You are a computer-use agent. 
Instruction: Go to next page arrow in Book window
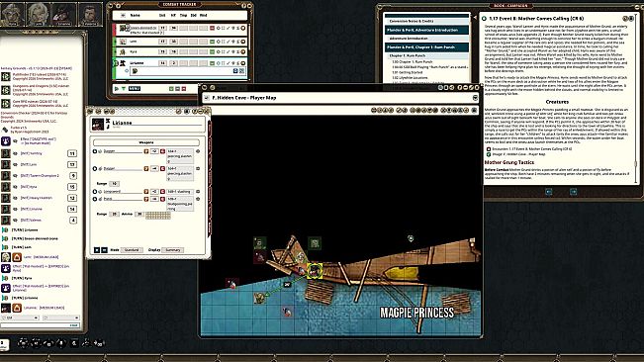pos(574,192)
